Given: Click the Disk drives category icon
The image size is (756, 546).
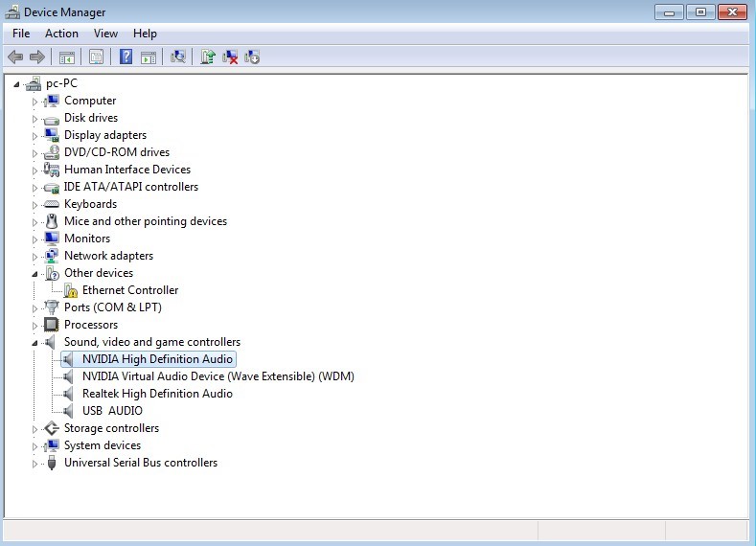Looking at the screenshot, I should coord(51,119).
